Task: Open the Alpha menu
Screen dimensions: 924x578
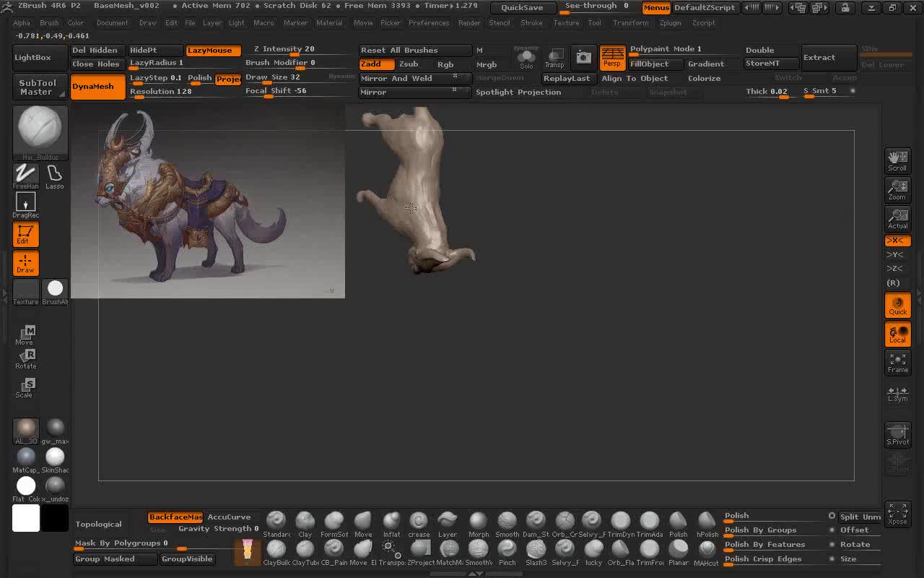Action: [22, 23]
